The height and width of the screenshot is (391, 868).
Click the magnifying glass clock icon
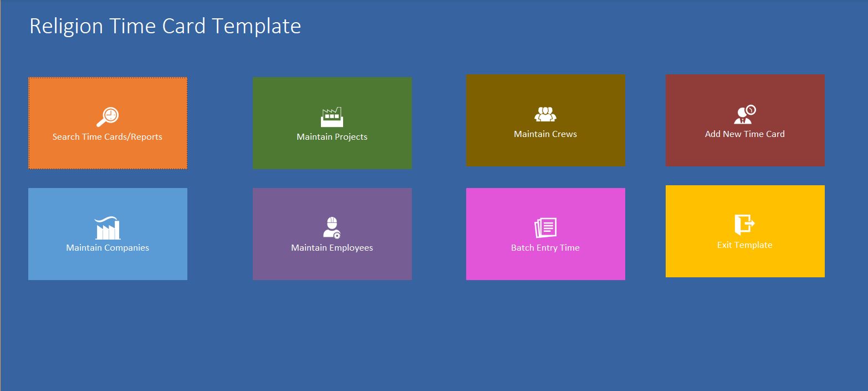pyautogui.click(x=108, y=117)
